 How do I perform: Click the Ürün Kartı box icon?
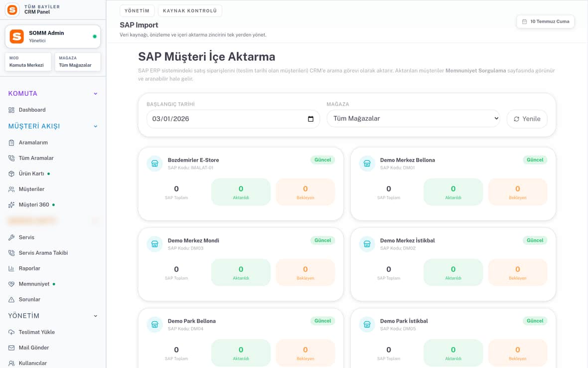tap(11, 174)
